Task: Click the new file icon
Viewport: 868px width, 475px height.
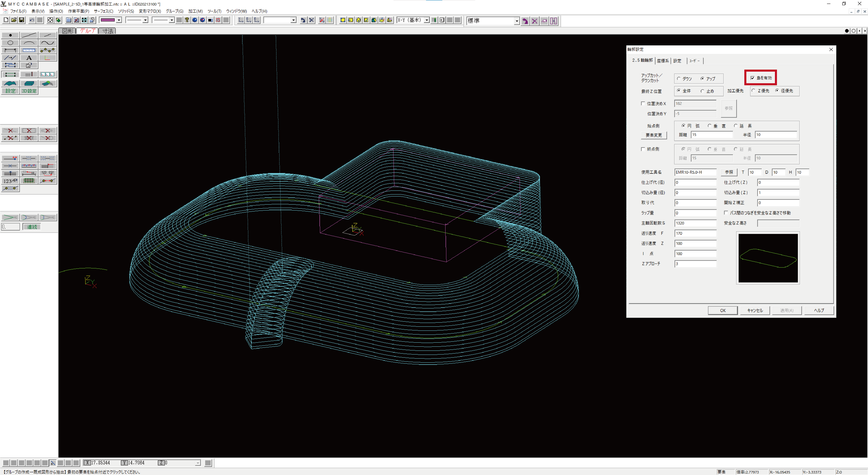Action: [6, 20]
